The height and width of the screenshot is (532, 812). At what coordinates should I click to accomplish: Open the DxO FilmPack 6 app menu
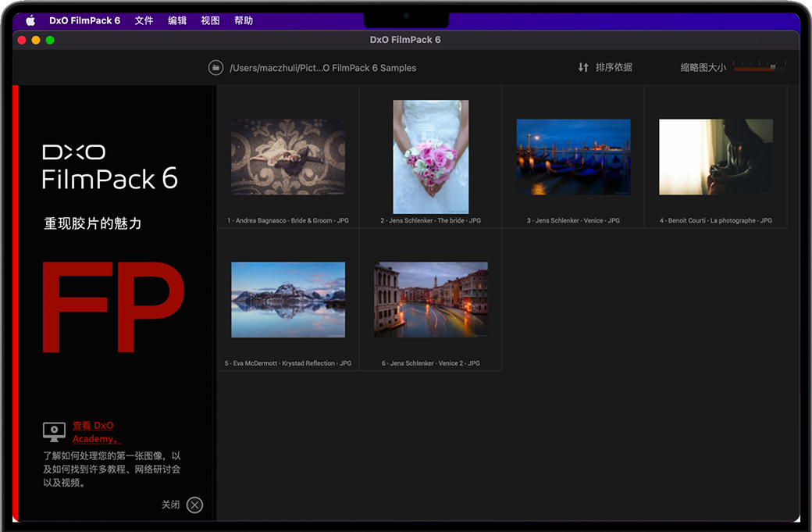pos(84,21)
